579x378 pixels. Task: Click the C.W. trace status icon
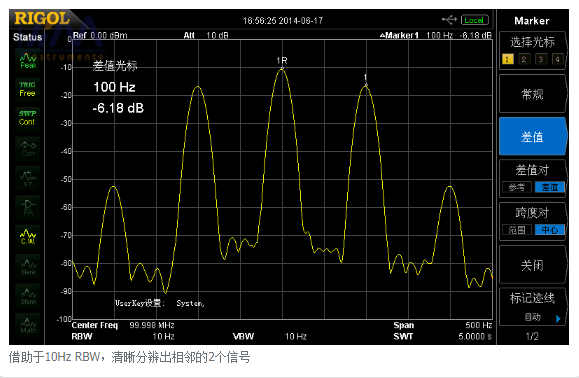28,237
